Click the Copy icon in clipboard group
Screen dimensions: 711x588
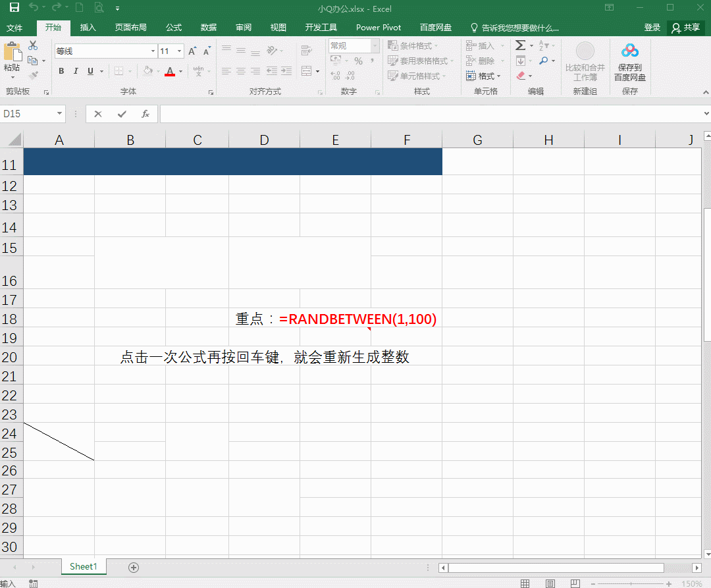[32, 61]
